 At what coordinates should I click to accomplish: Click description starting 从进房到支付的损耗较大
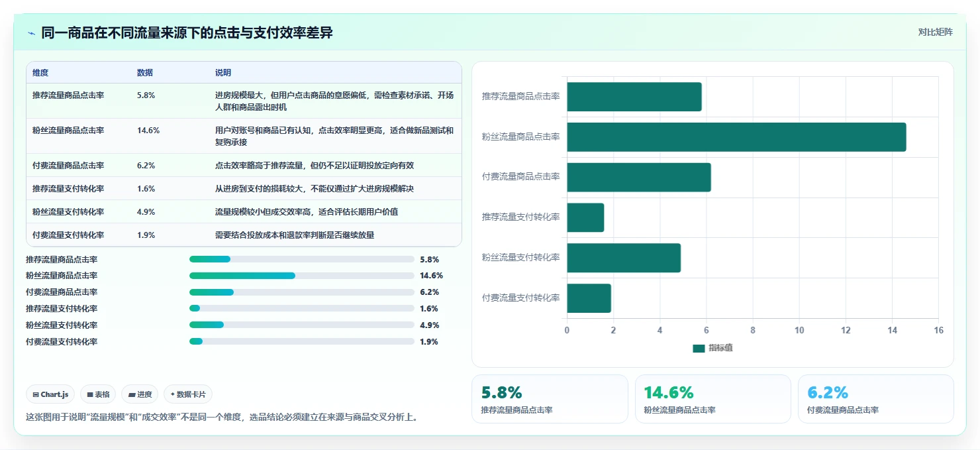[315, 189]
